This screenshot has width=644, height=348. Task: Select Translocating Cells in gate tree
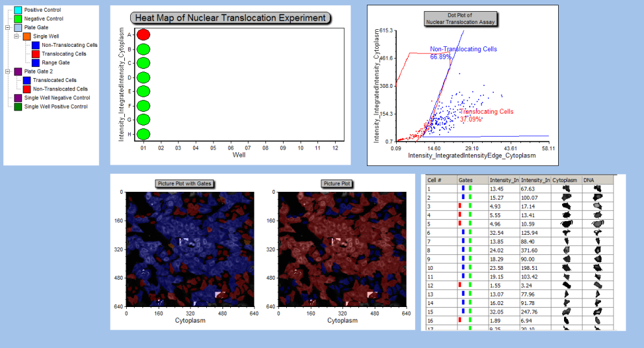(x=64, y=54)
